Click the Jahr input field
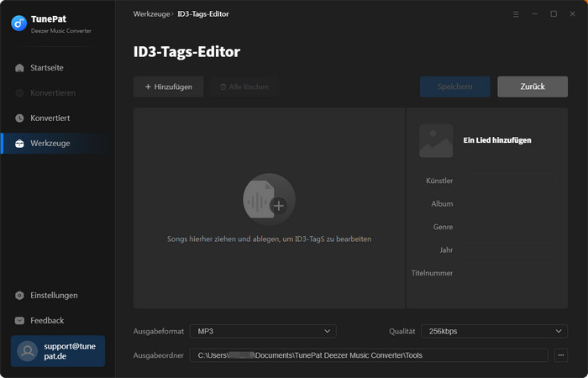Screen dimensions: 588x378 coord(509,250)
